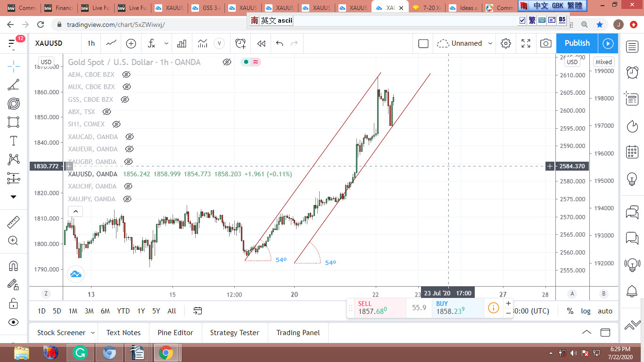The height and width of the screenshot is (362, 644).
Task: Open the Trading Panel tab
Action: (x=298, y=333)
